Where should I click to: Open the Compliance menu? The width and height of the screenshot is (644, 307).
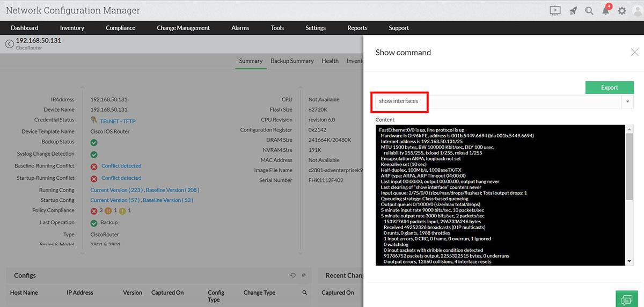120,28
